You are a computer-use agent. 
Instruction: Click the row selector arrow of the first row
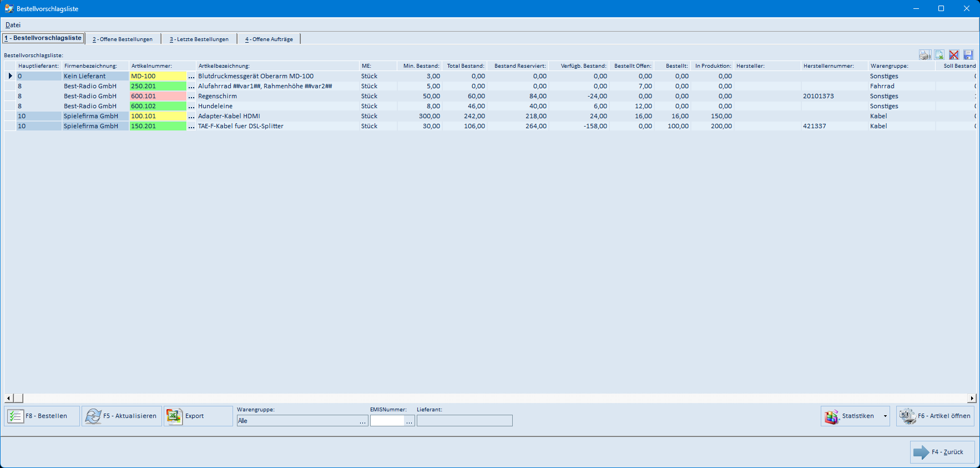(10, 76)
